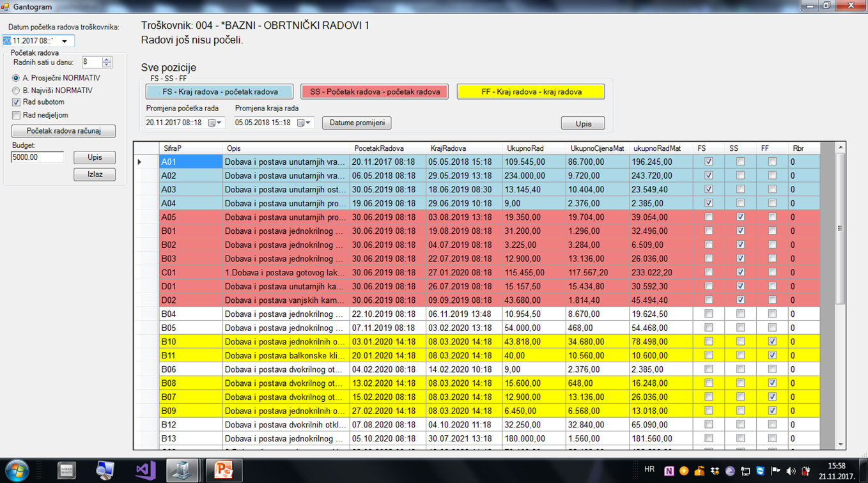Viewport: 868px width, 483px height.
Task: Click the HR language indicator
Action: (649, 470)
